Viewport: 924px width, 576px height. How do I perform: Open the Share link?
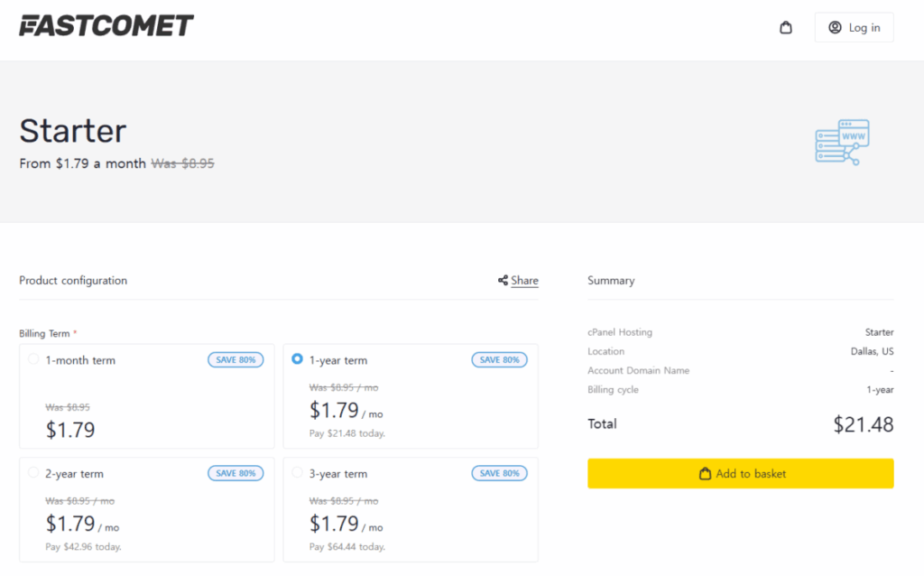tap(523, 280)
